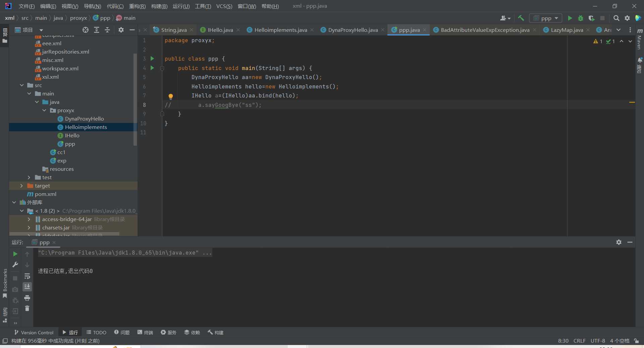Open the 问题 problems tool window

(122, 332)
